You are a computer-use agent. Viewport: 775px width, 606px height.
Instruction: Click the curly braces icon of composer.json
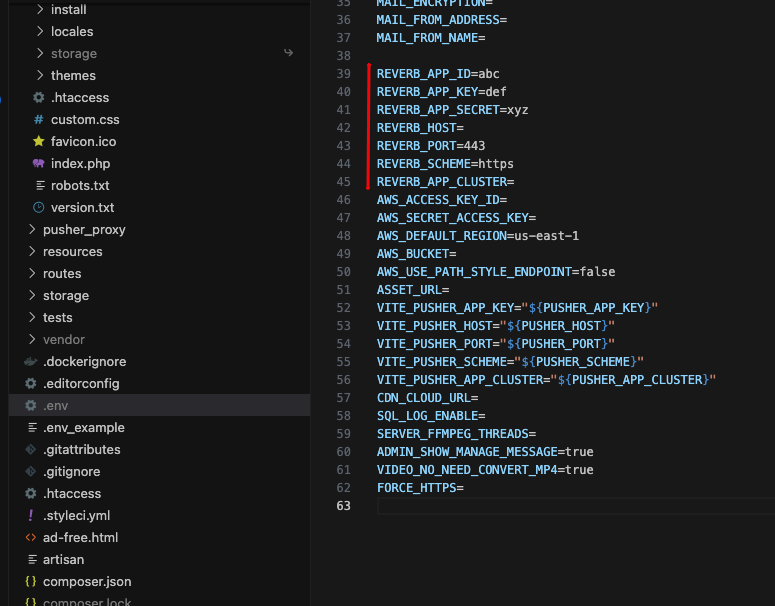tap(31, 582)
